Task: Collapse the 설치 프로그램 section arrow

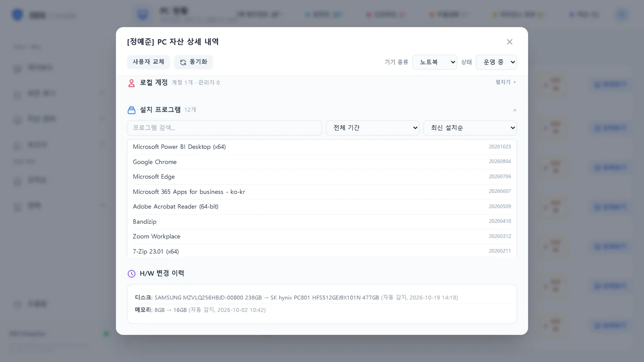Action: [515, 110]
